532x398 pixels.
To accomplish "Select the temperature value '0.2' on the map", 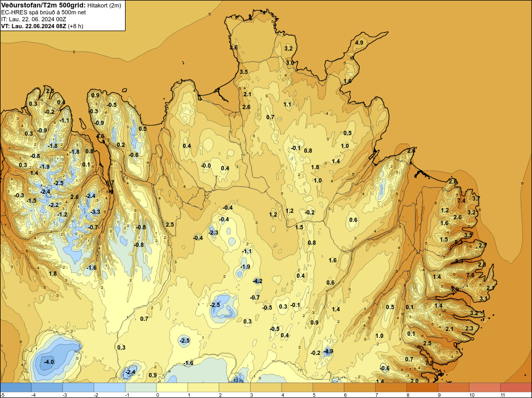I will (121, 145).
